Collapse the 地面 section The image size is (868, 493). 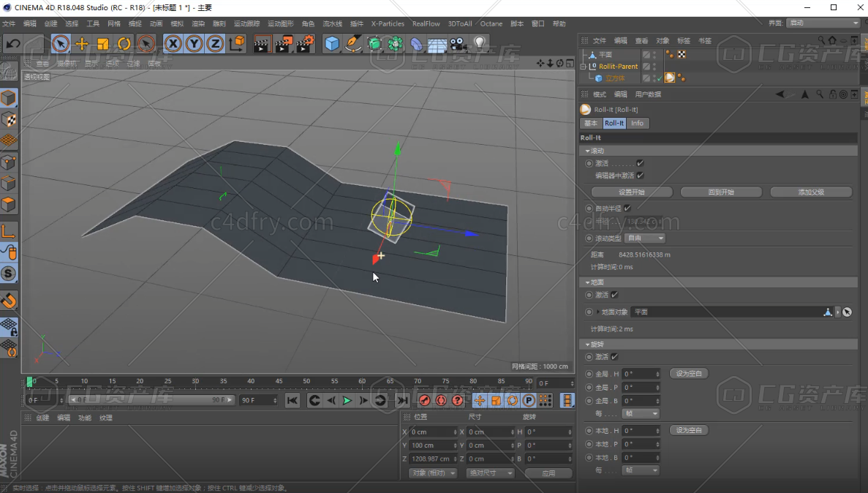588,282
